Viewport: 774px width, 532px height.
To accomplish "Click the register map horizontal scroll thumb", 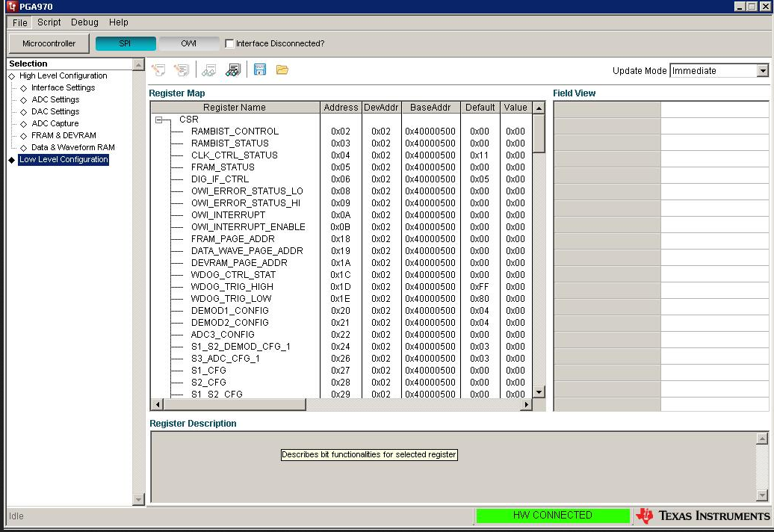I will click(x=235, y=405).
